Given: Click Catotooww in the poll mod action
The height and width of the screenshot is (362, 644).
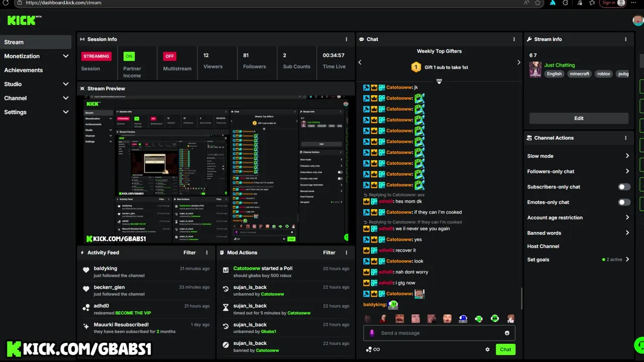Looking at the screenshot, I should tap(247, 268).
